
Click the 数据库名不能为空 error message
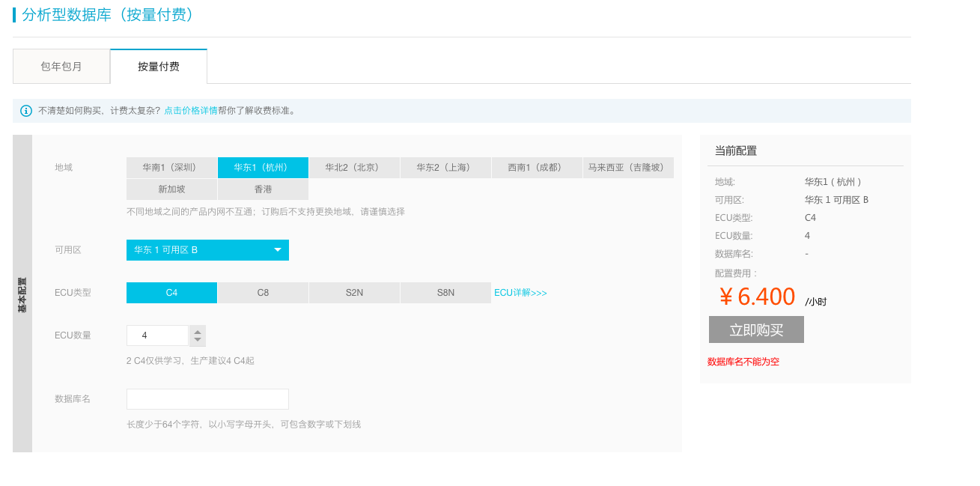pos(743,362)
